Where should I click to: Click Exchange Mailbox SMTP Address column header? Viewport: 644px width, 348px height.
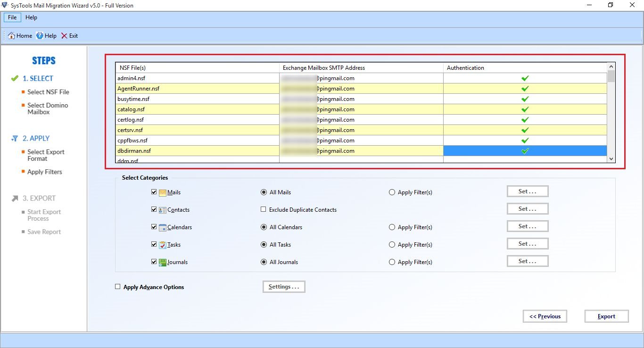click(x=361, y=68)
